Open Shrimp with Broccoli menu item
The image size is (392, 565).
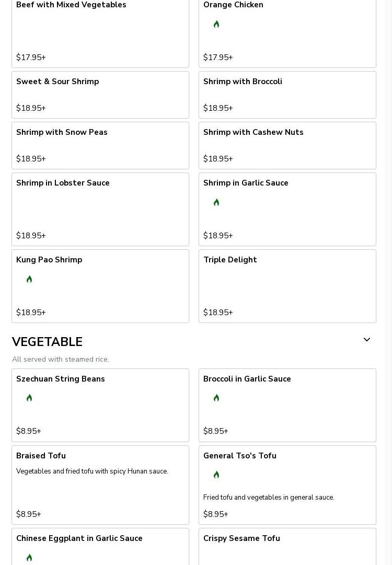point(287,95)
